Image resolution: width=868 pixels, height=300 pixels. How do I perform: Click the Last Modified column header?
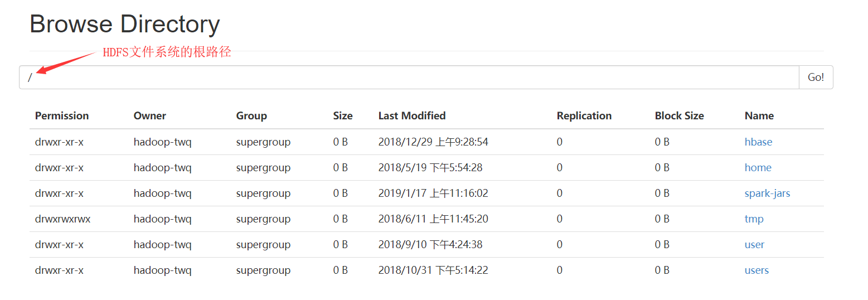412,115
